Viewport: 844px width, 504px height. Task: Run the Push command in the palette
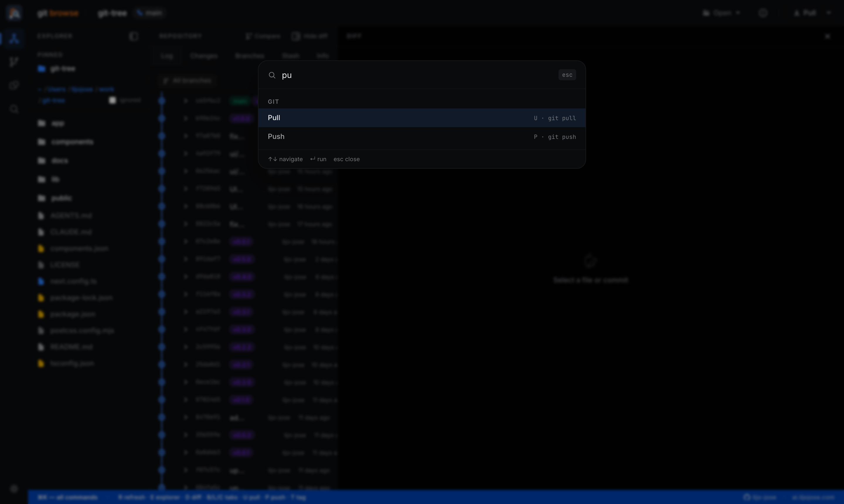tap(422, 137)
